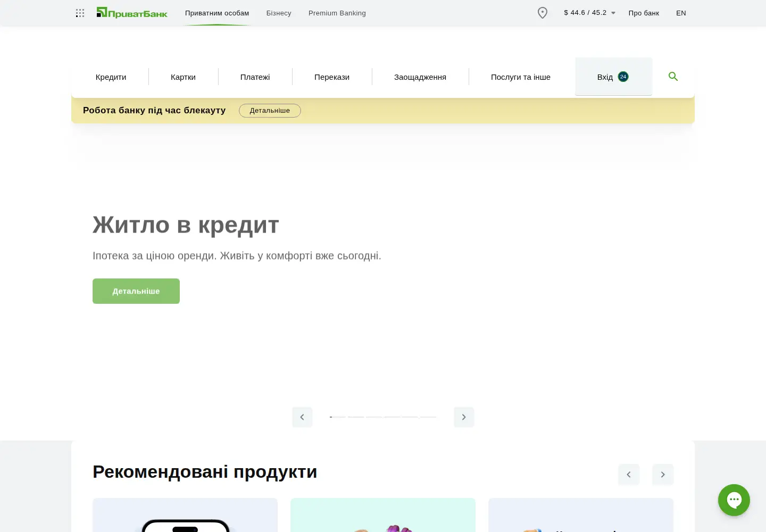Show next recommended products
The height and width of the screenshot is (532, 766).
(663, 475)
